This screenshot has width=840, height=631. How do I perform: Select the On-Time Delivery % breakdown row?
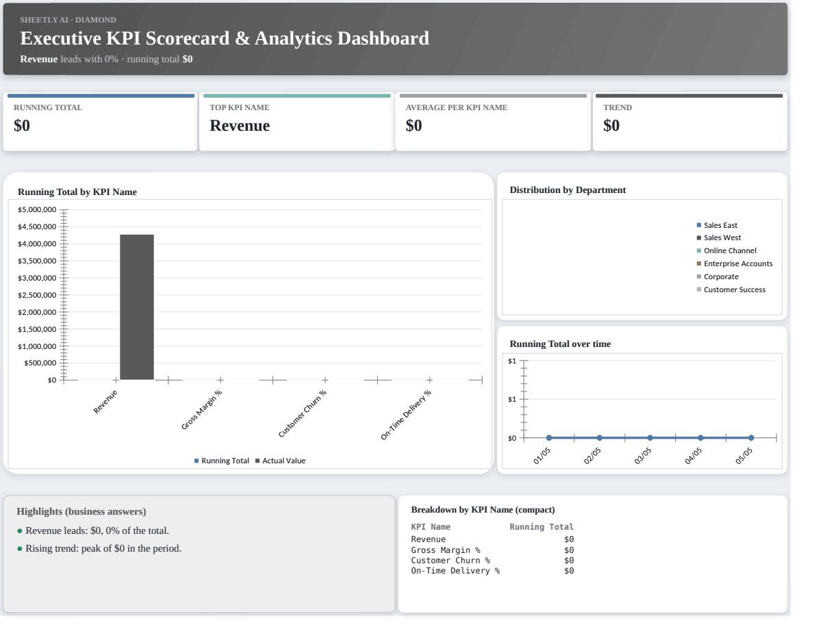pos(492,570)
